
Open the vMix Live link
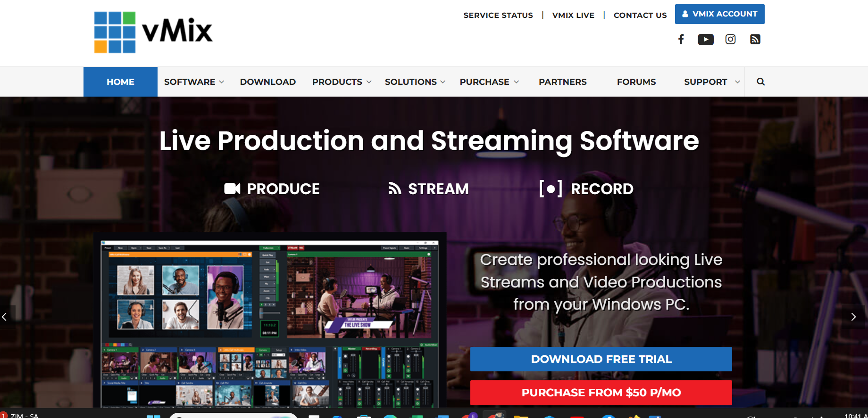click(573, 15)
